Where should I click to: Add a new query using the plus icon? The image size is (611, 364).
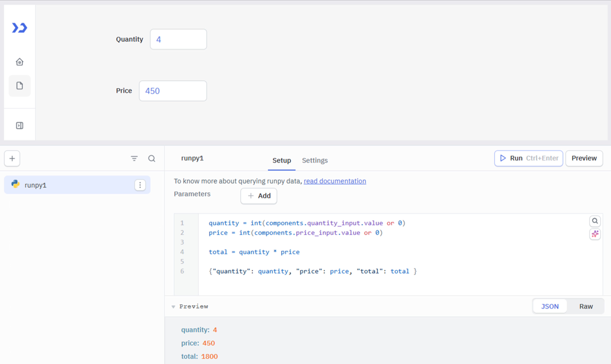[x=12, y=158]
